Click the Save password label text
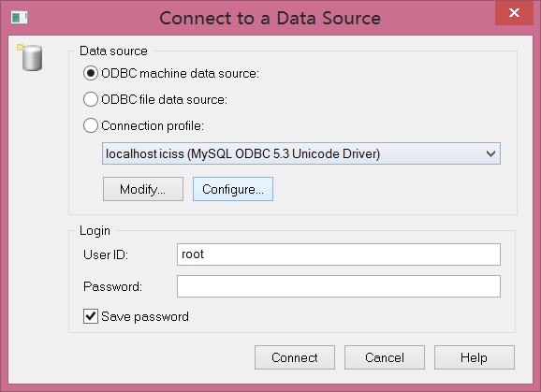This screenshot has height=392, width=541. coord(145,316)
